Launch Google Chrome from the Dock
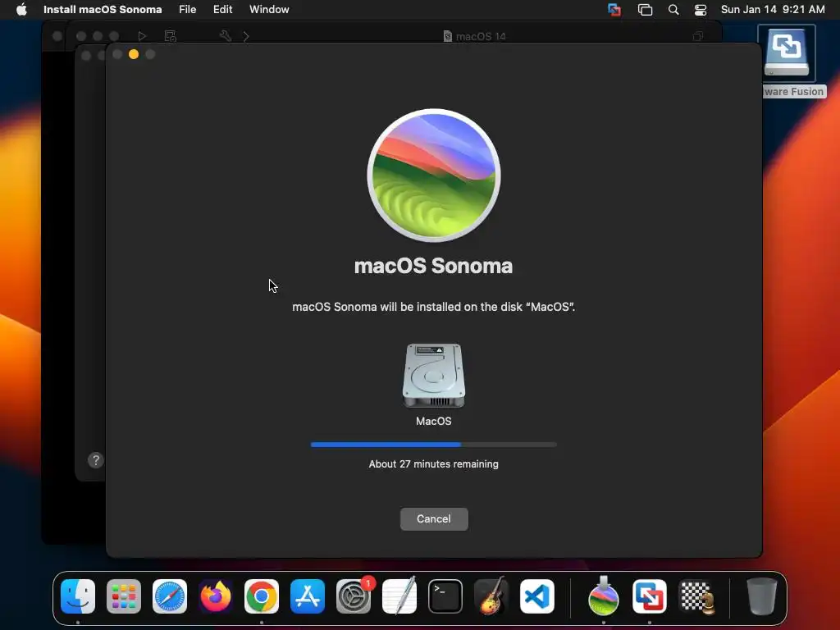 [x=262, y=596]
